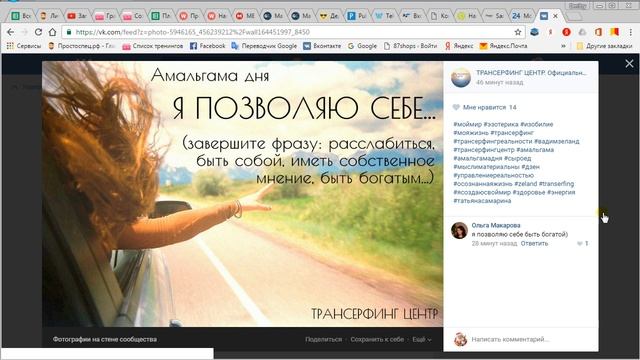The height and width of the screenshot is (360, 640).
Task: Click the #zeland hashtag
Action: pos(526,184)
